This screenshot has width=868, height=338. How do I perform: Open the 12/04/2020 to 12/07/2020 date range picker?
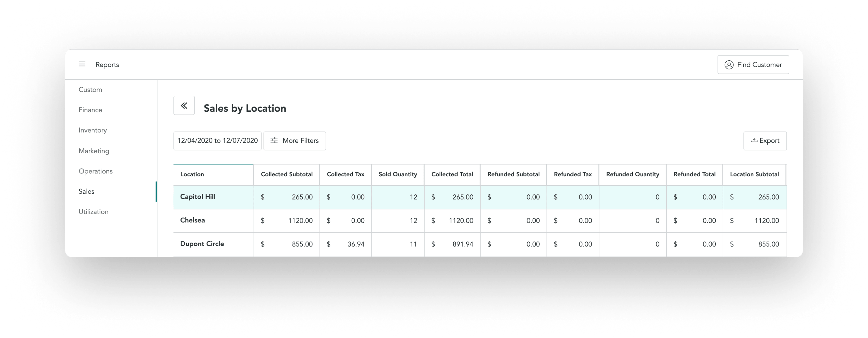[x=217, y=141]
